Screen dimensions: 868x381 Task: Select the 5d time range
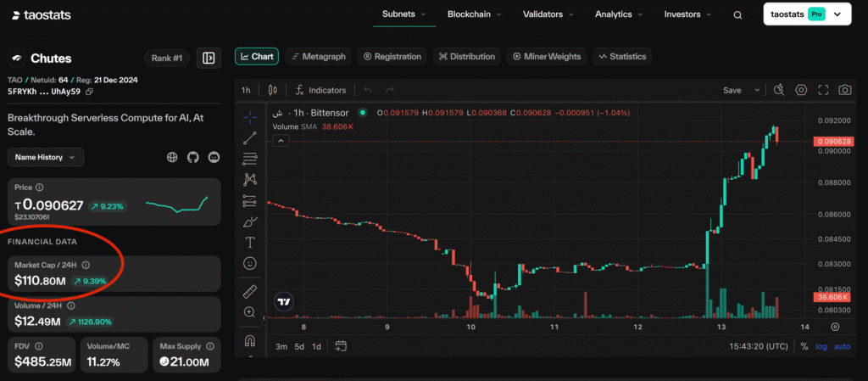tap(298, 346)
